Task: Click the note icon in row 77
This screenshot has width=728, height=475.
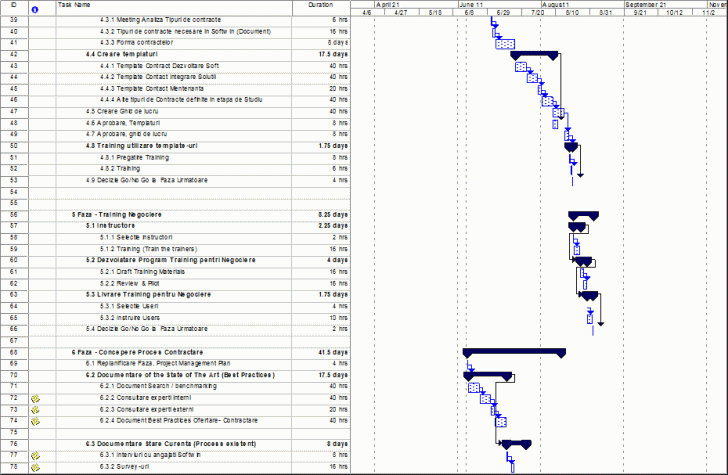Action: click(36, 455)
